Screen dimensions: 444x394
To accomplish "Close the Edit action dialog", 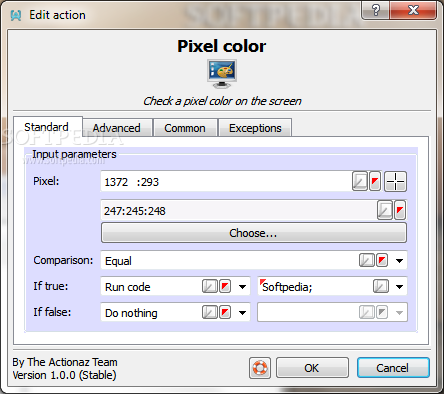I will pos(413,10).
